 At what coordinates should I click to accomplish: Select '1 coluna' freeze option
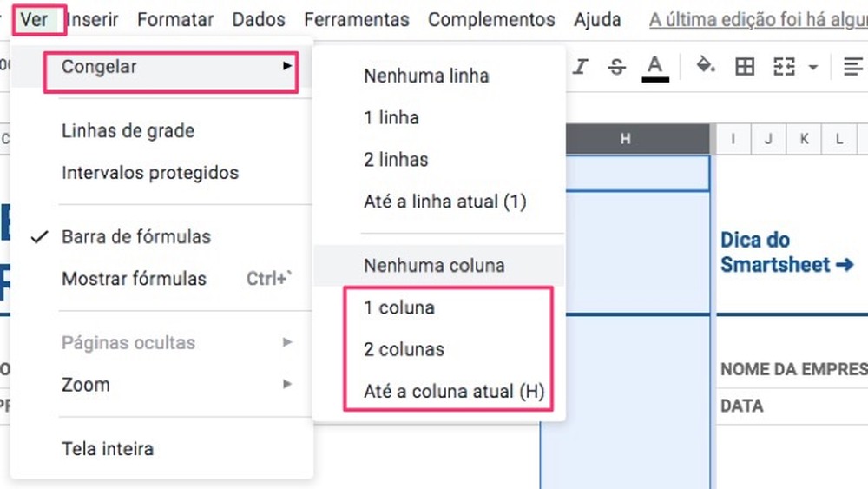(399, 307)
